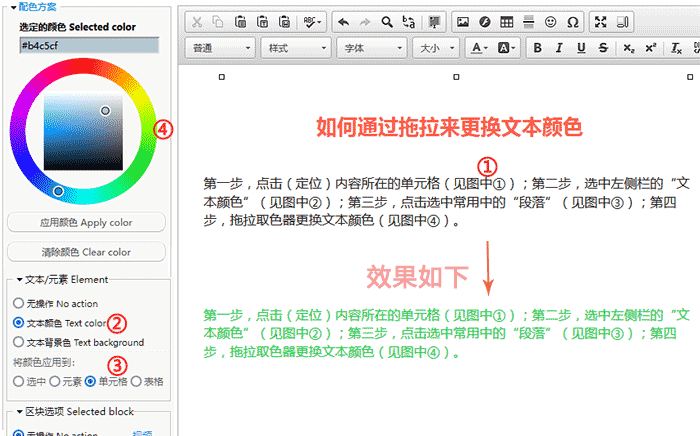Screen dimensions: 700x436
Task: Click the Remove Format icon
Action: point(676,48)
